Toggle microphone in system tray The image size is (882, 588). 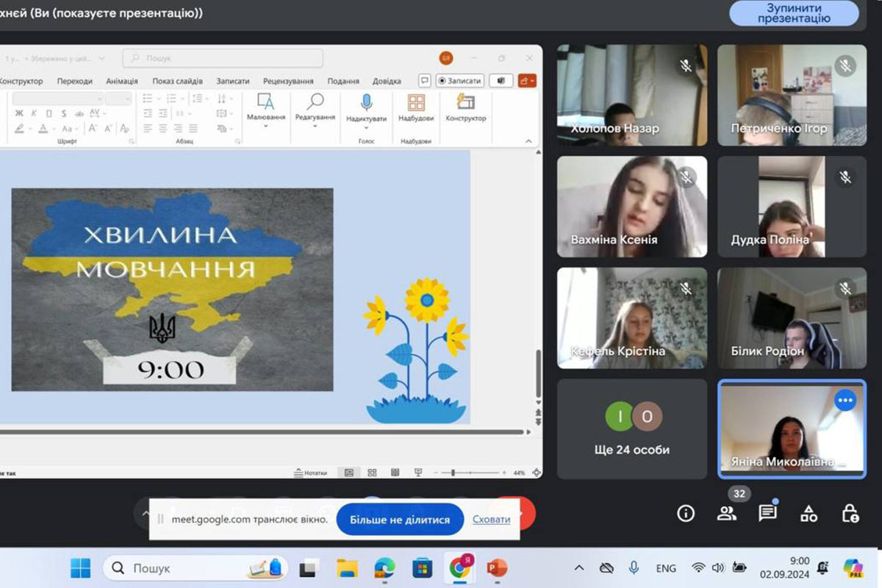634,567
